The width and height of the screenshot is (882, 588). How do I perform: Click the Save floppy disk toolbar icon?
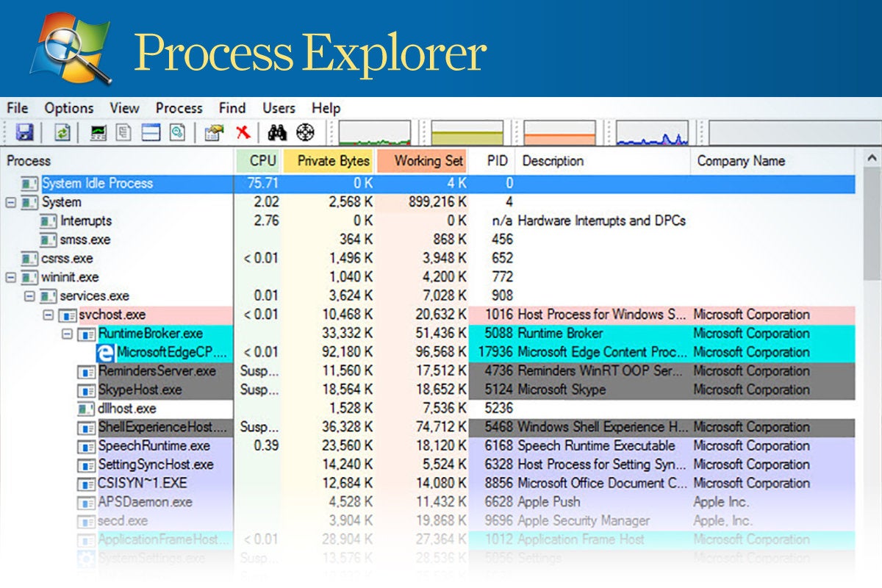click(x=25, y=132)
